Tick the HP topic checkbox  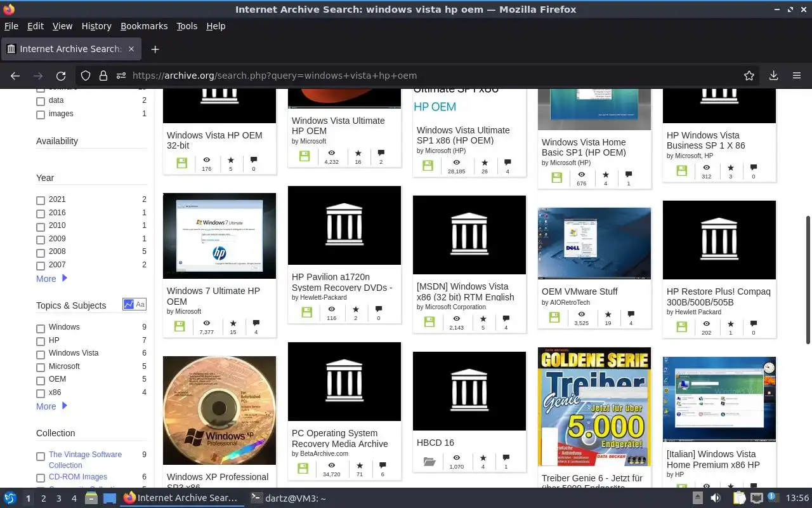[41, 342]
